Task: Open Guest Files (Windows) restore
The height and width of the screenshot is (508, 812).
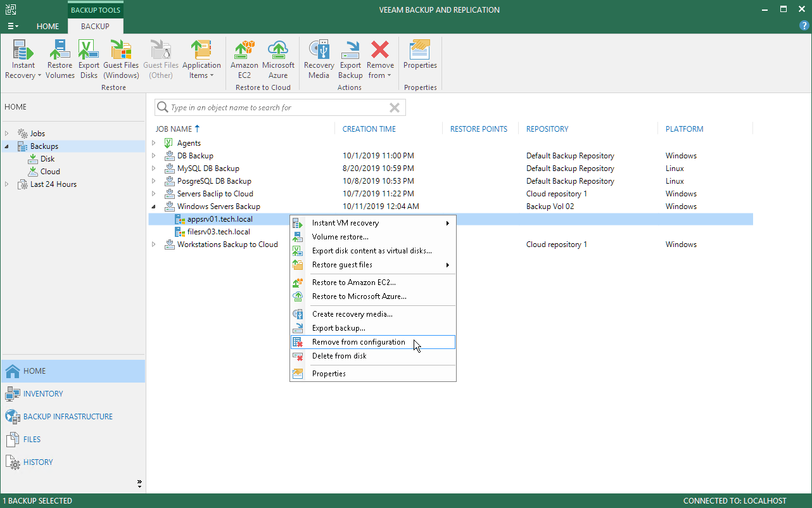Action: point(121,60)
